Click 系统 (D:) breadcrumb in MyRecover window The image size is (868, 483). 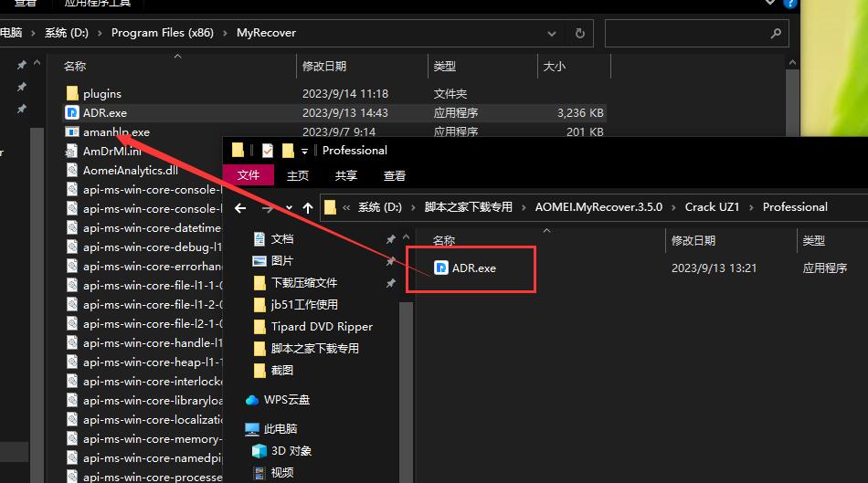[67, 33]
